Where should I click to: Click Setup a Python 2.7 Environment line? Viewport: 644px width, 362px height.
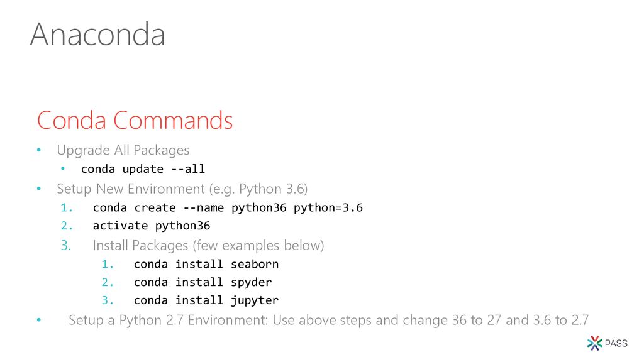(x=328, y=320)
